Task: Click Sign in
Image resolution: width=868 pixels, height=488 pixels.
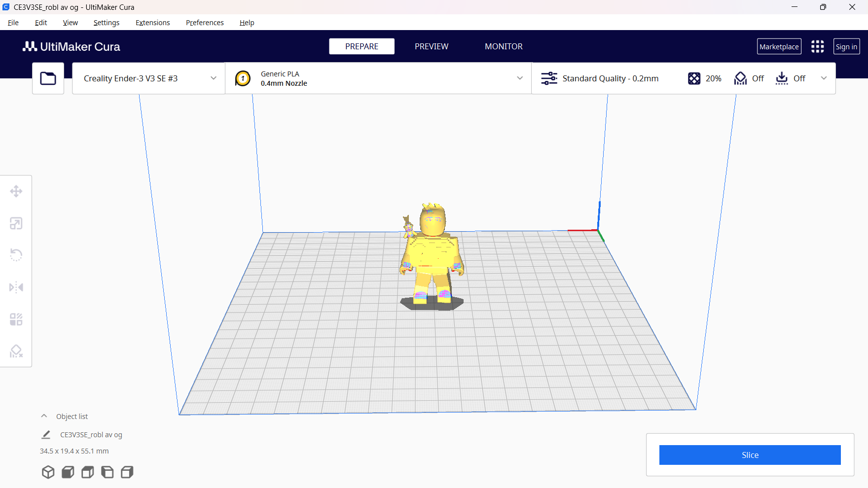Action: (846, 46)
